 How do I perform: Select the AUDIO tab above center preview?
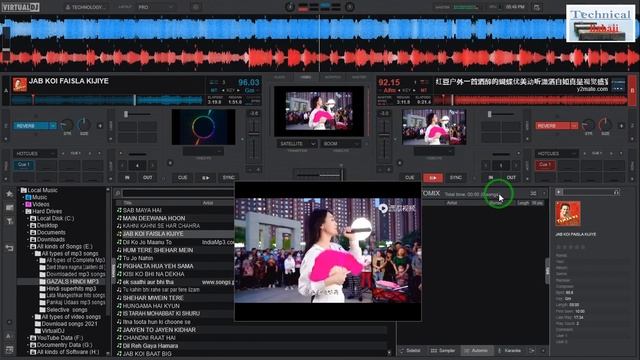pos(280,77)
